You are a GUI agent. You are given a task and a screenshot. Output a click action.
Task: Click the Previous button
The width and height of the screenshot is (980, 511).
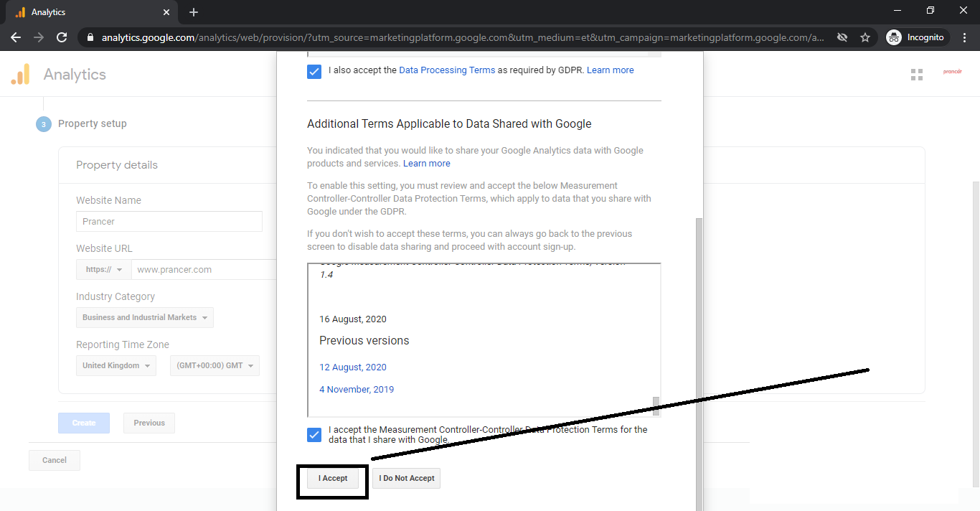point(149,423)
